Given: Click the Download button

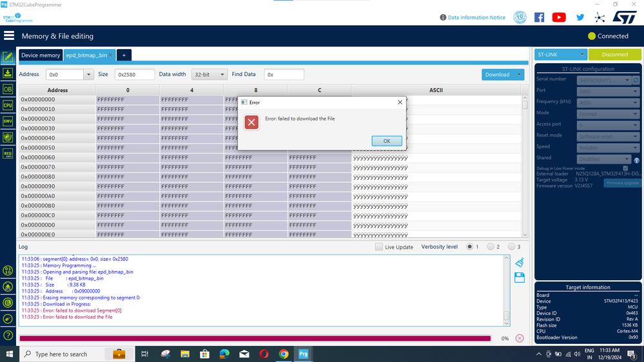Looking at the screenshot, I should 498,75.
